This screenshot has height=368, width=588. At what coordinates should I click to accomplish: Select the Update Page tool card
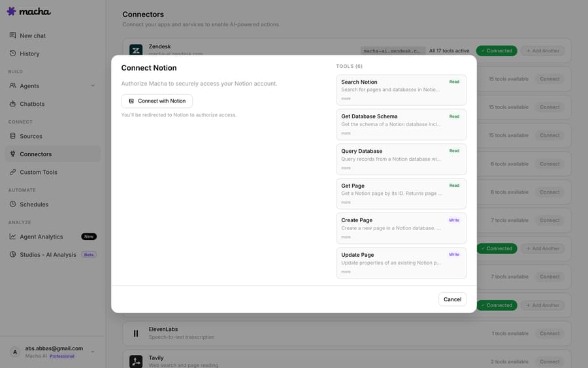click(401, 263)
